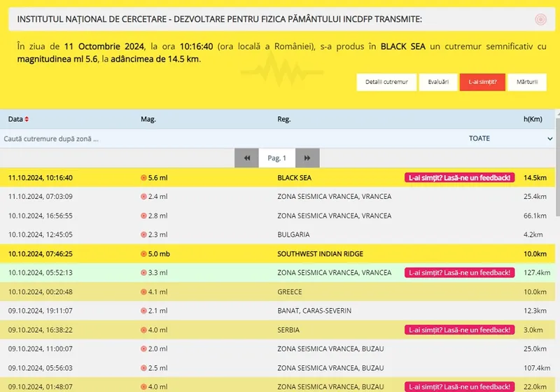Open Detalii cutremur button
The width and height of the screenshot is (560, 392).
pos(386,82)
